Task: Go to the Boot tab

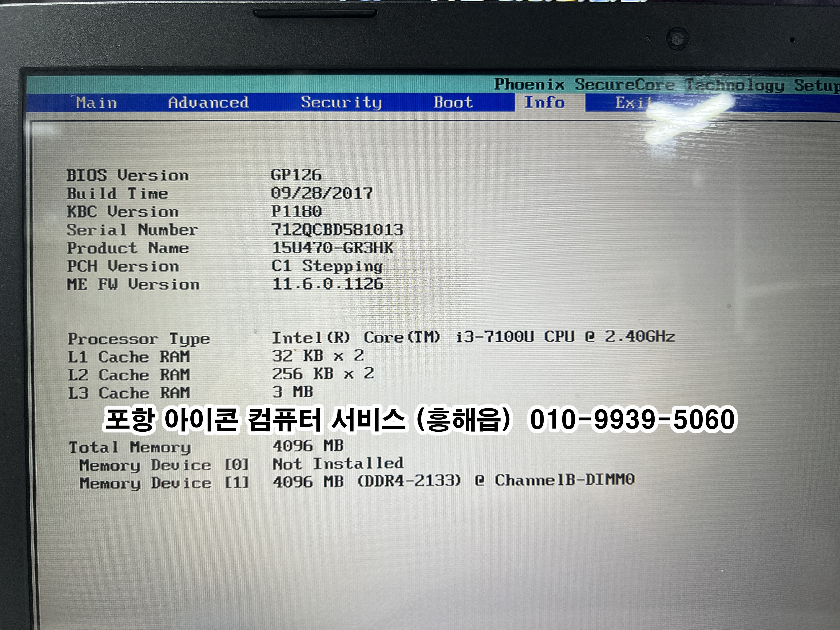Action: click(x=453, y=102)
